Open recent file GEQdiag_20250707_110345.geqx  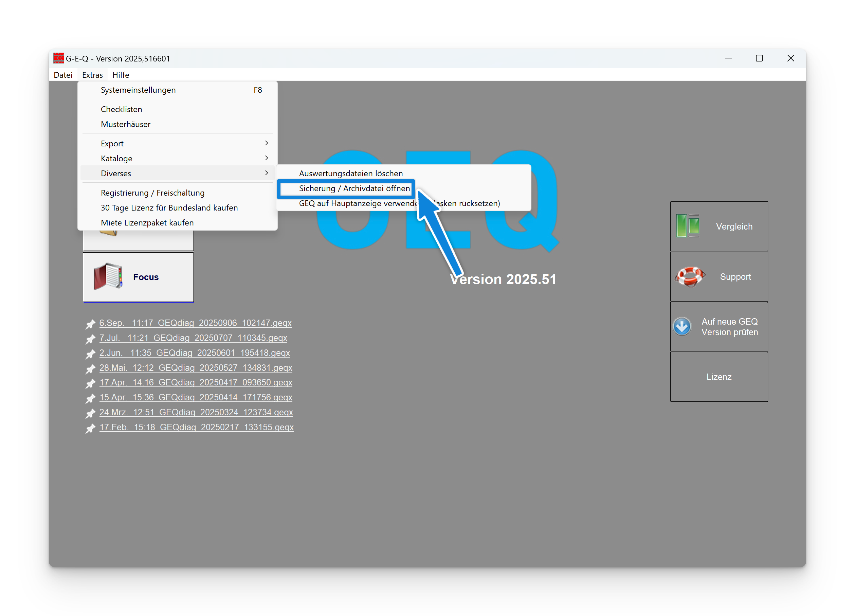click(193, 338)
